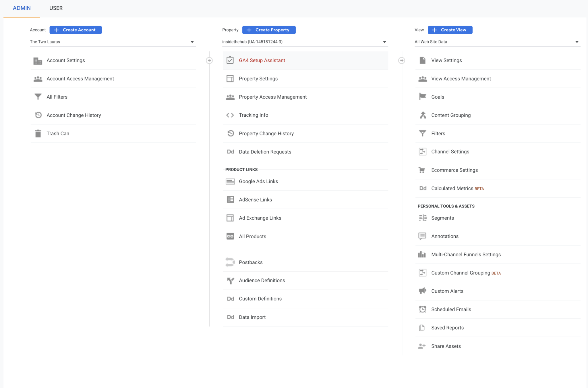Open the GA4 Setup Assistant link
Screen dimensions: 588x388
[262, 60]
